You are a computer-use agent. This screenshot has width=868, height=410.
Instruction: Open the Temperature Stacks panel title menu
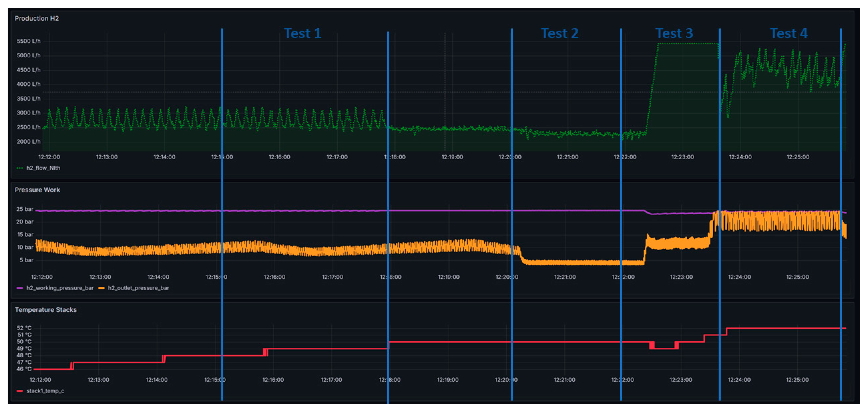46,310
